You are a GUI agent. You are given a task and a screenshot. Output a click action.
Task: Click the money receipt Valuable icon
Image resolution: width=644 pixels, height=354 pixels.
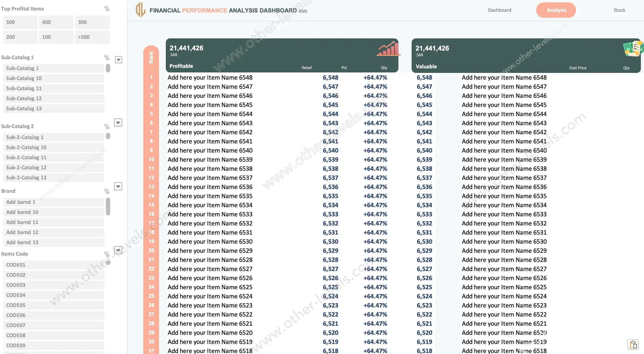click(633, 49)
